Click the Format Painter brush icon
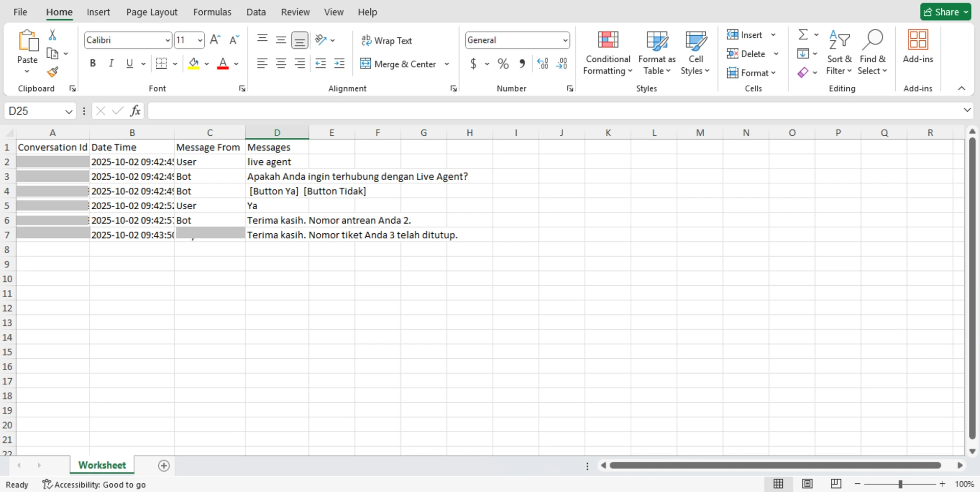This screenshot has height=492, width=980. tap(52, 72)
